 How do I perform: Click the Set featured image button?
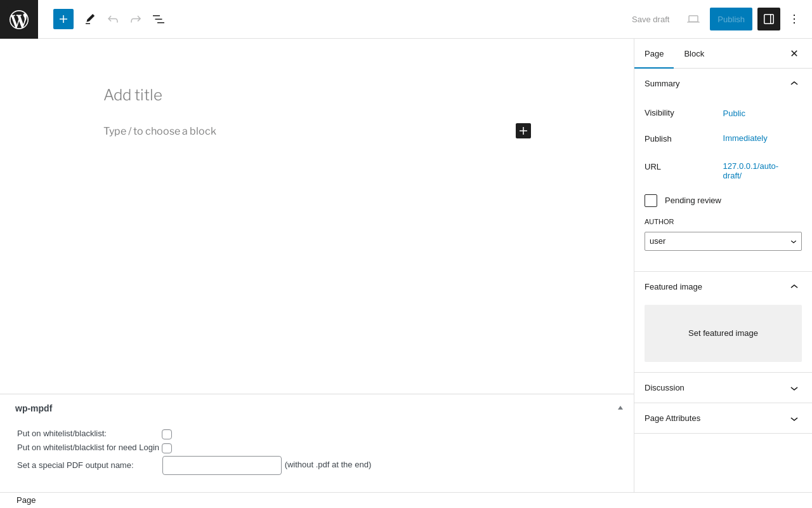(723, 333)
